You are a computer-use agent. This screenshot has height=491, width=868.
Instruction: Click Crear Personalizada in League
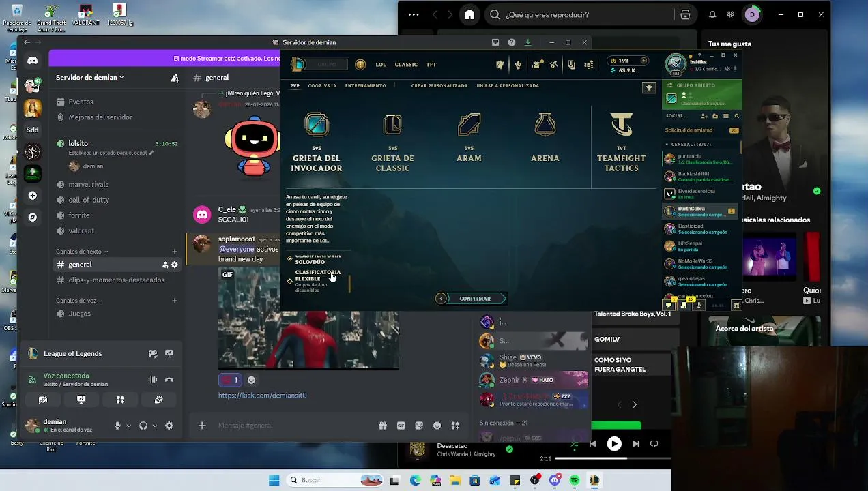coord(439,86)
